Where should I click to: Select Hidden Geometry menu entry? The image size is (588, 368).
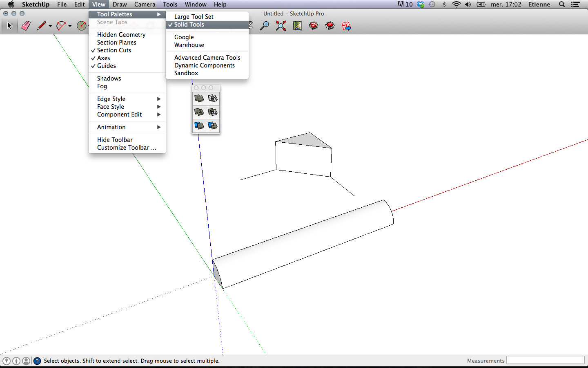(121, 35)
